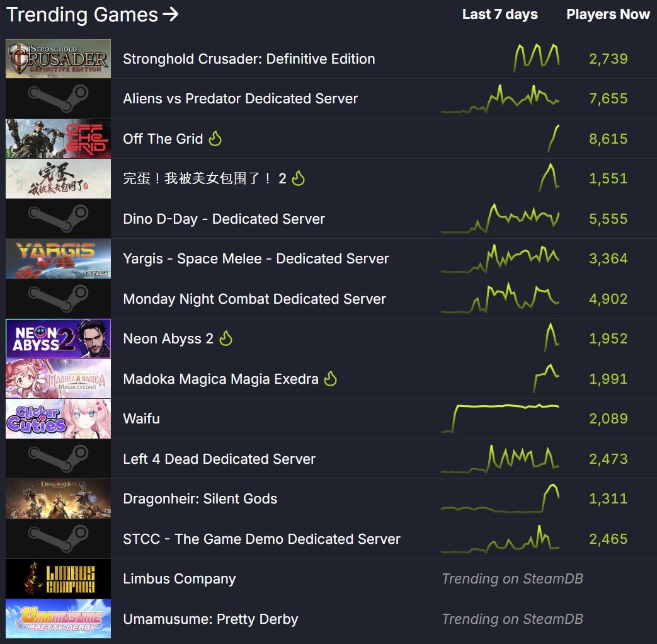The height and width of the screenshot is (644, 657).
Task: Click the Waifu seven-day sparkline chart
Action: tap(500, 418)
